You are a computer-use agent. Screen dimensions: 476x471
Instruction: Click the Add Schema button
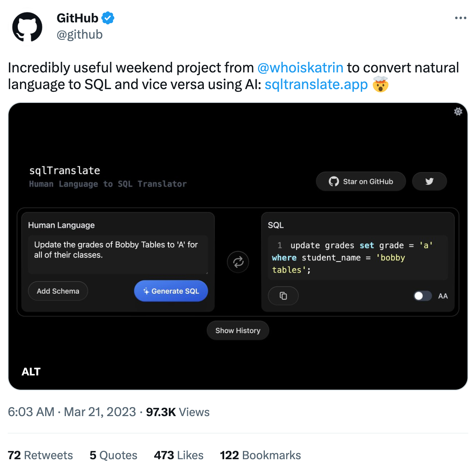[58, 291]
